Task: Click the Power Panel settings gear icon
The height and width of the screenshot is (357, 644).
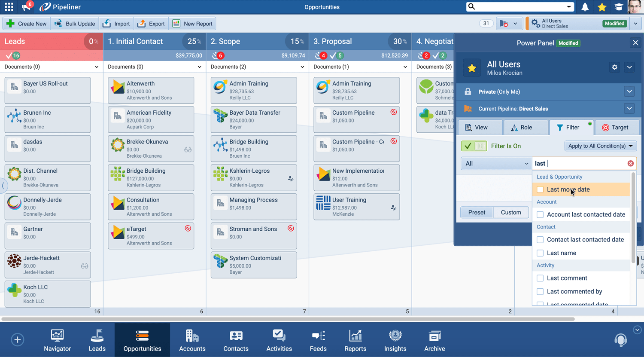Action: pyautogui.click(x=614, y=67)
